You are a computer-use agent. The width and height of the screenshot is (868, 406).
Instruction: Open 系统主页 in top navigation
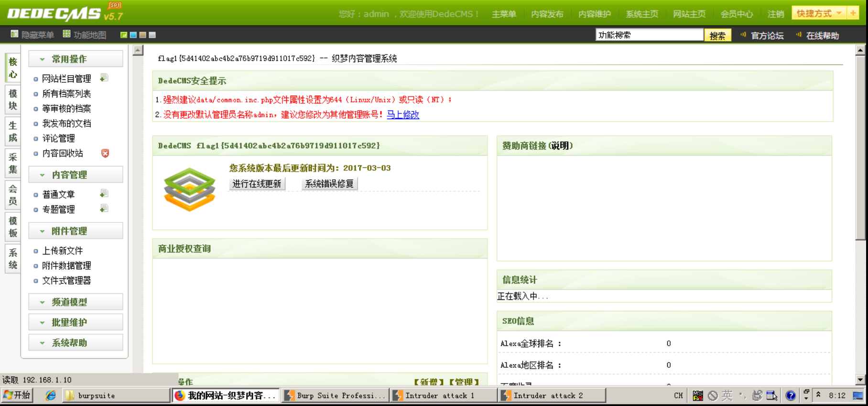642,14
